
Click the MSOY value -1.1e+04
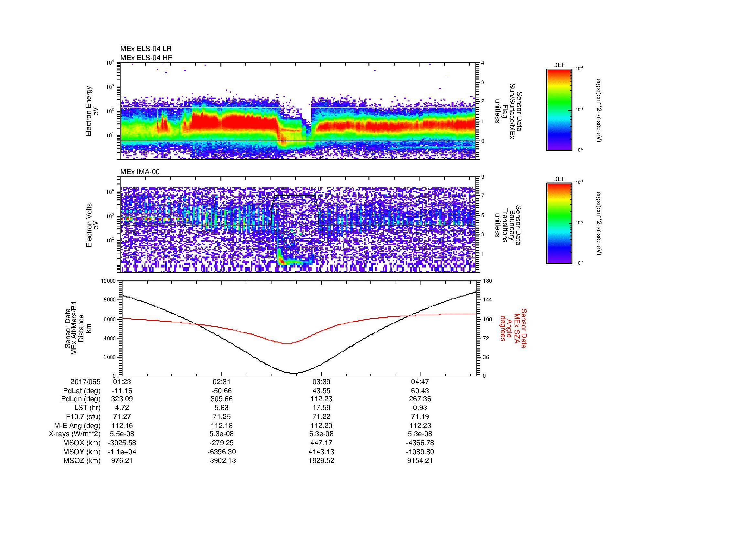click(x=122, y=452)
